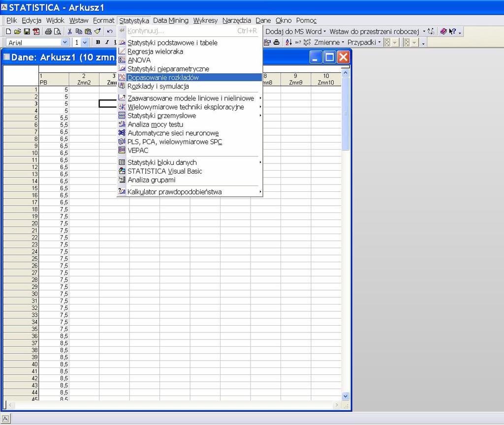Open Dodaj do MS Word dropdown
Viewport: 504px width, 425px height.
coord(295,31)
